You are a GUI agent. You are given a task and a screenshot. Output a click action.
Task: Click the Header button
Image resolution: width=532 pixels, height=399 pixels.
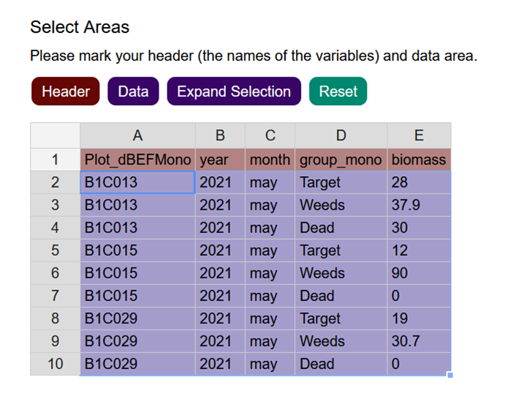(x=65, y=91)
